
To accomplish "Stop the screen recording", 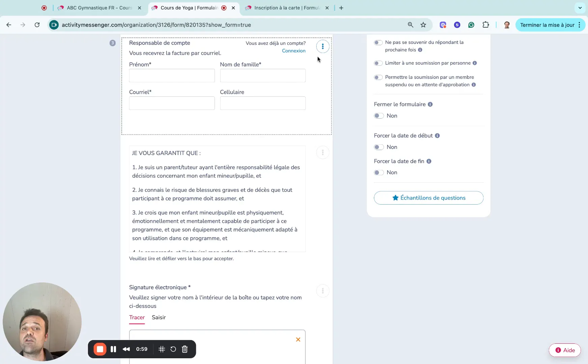I will [99, 349].
